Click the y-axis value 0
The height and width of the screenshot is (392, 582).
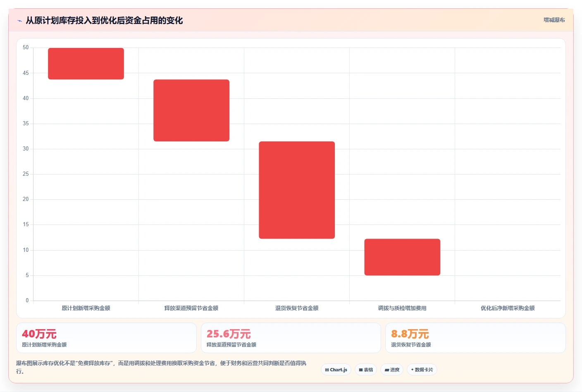pyautogui.click(x=27, y=301)
